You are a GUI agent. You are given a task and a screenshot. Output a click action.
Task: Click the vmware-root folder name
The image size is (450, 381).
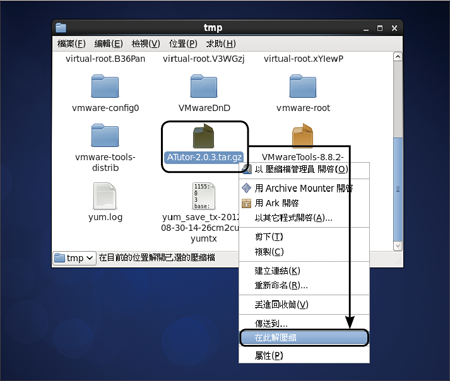tap(303, 108)
